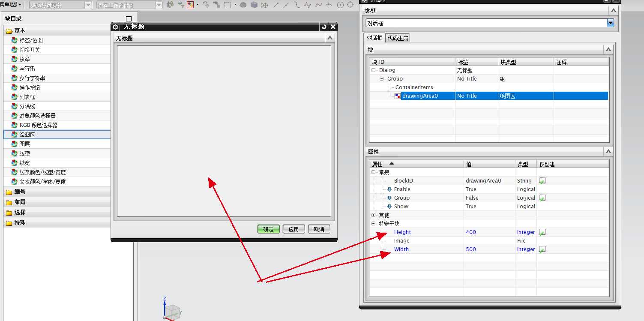Open the 无选择过滤器 dropdown
The height and width of the screenshot is (321, 644).
point(60,5)
